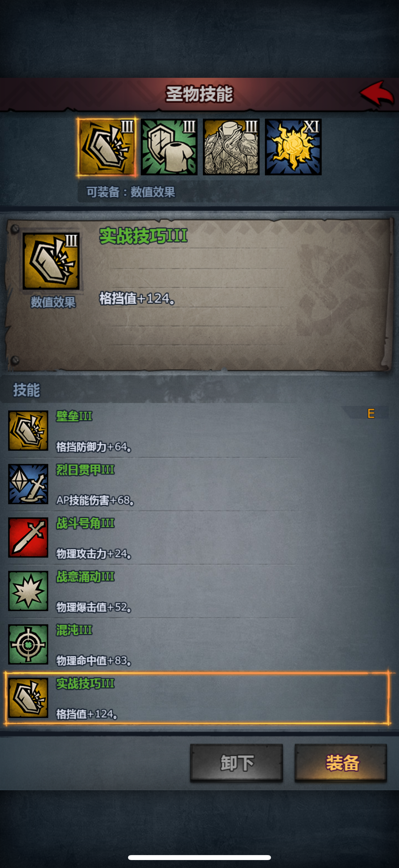Image resolution: width=399 pixels, height=868 pixels.
Task: Tap the E equipped marker on 壁垒III
Action: click(371, 413)
